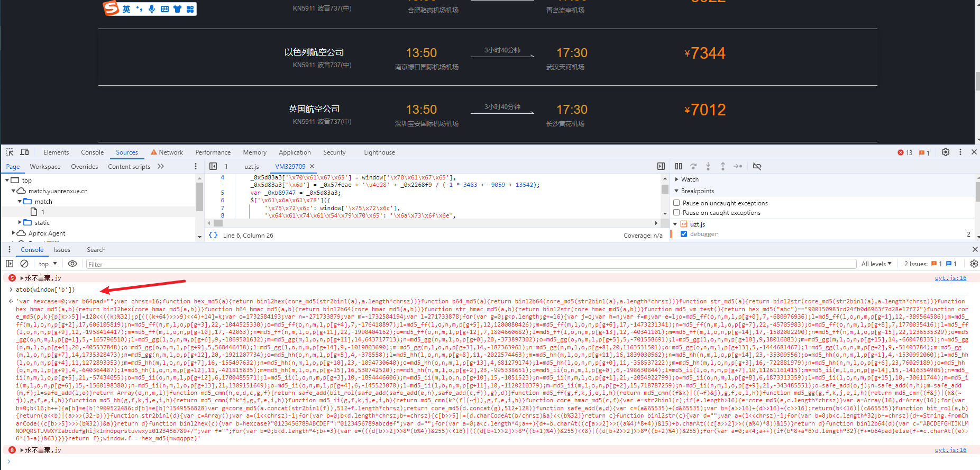Close the console drawer
Image resolution: width=980 pixels, height=470 pixels.
[975, 249]
